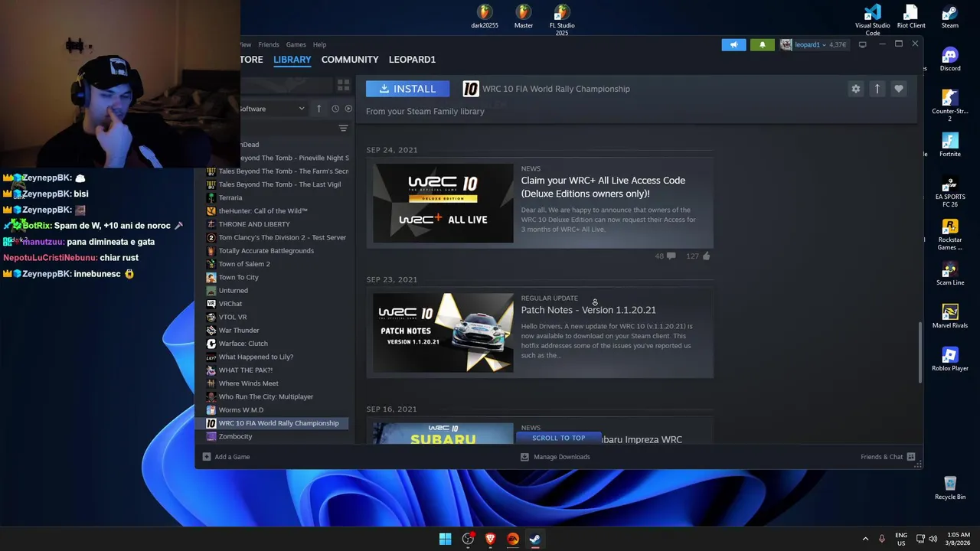Open Marvel Rivals desktop icon

coord(950,317)
